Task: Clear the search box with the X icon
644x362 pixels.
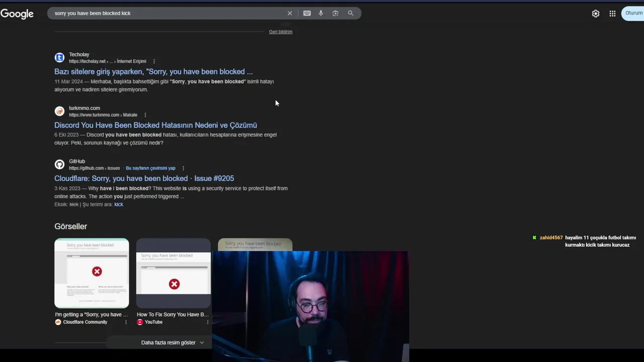Action: [x=290, y=13]
